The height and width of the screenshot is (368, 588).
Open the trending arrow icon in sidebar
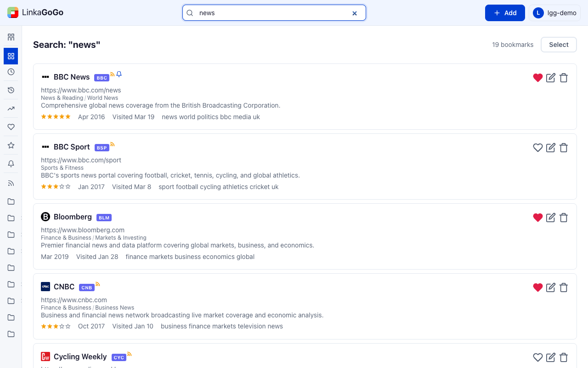[x=11, y=109]
